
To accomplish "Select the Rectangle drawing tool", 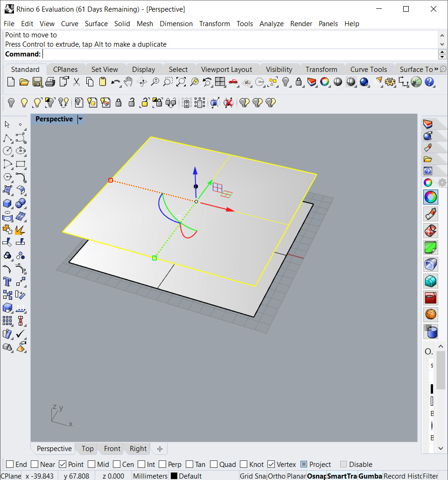I will (x=21, y=164).
